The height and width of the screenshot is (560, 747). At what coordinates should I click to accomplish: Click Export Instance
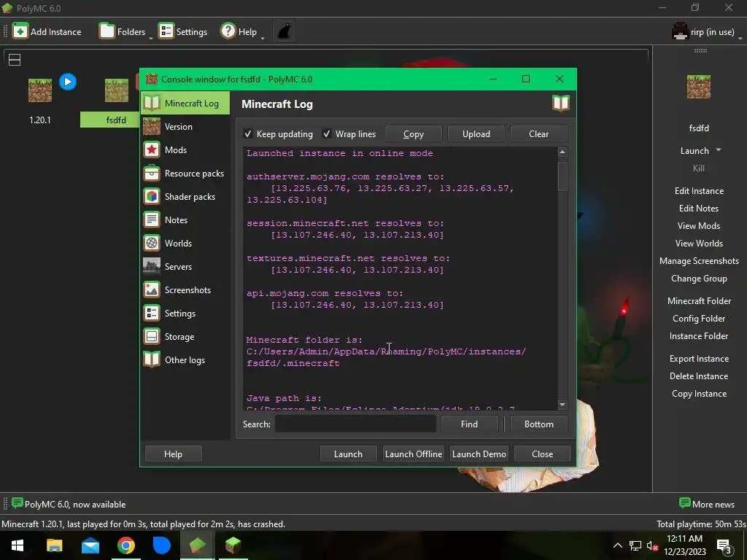pyautogui.click(x=699, y=359)
